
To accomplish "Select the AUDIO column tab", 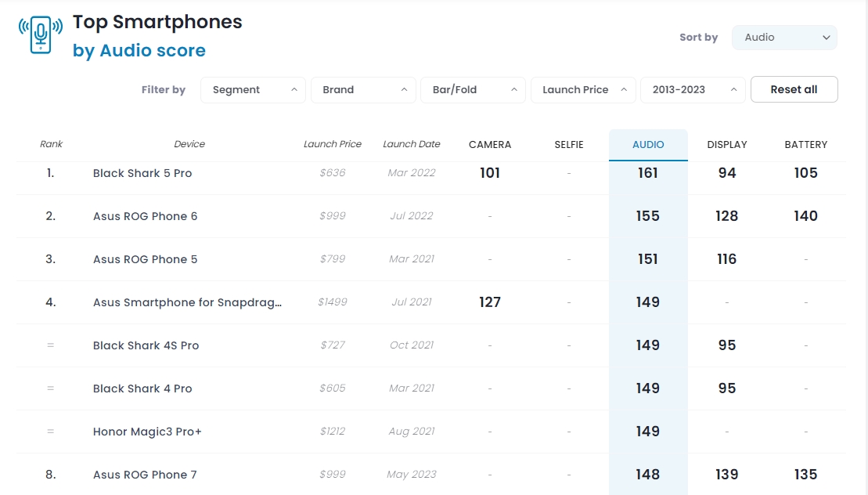I will (x=648, y=145).
